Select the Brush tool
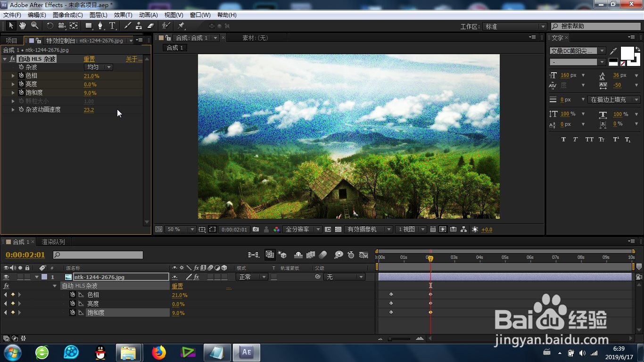This screenshot has height=362, width=644. [x=127, y=25]
